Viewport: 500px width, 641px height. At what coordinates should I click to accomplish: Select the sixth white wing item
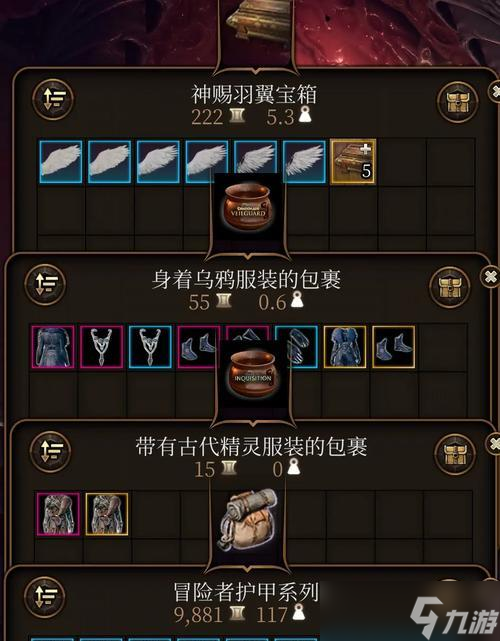(304, 161)
